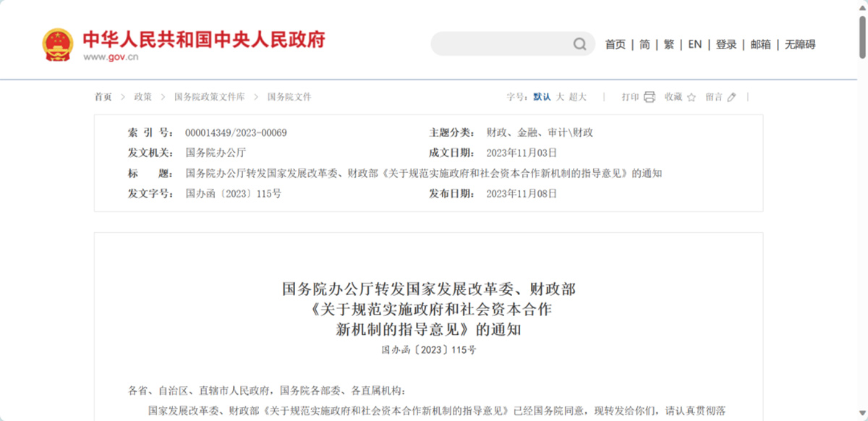Switch to 繁 traditional Chinese version
Screen dimensions: 868x421
[x=668, y=44]
